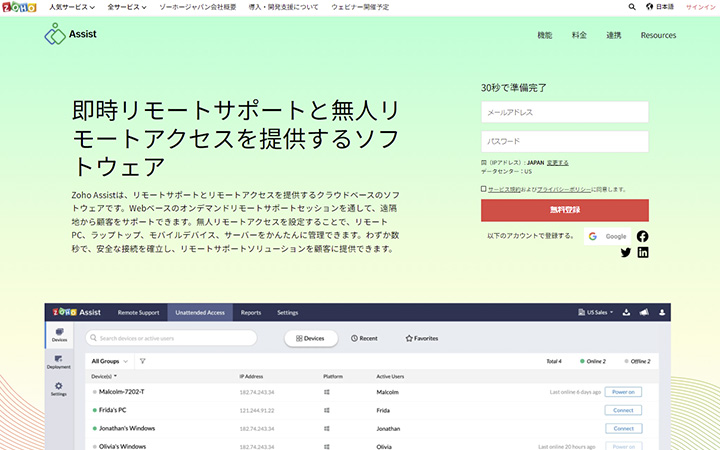Screen dimensions: 720x450
Task: Click the サインイン link
Action: 701,7
